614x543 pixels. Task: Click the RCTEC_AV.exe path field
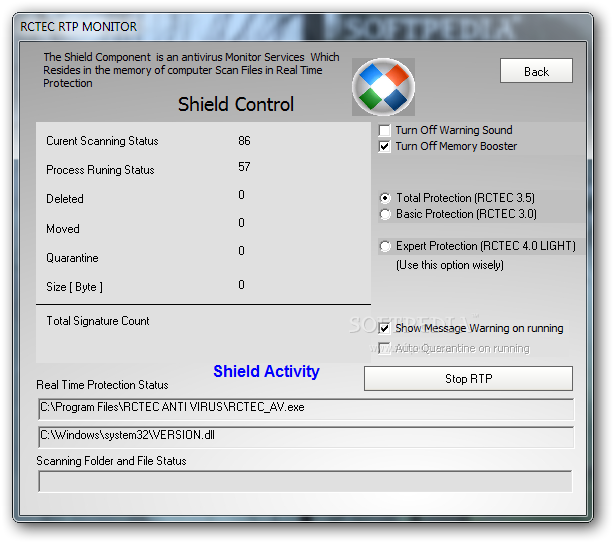306,409
